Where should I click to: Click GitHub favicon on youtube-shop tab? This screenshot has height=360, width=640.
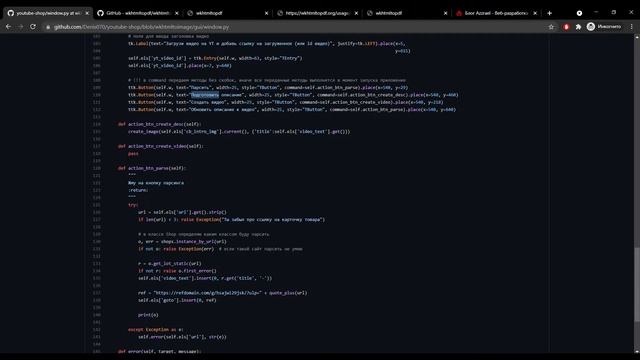click(x=11, y=13)
